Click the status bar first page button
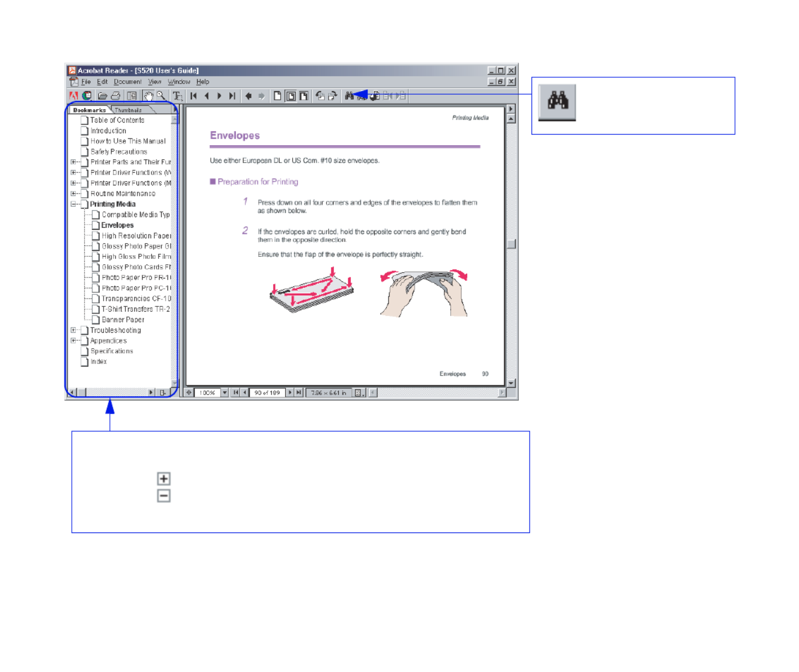Screen dimensions: 799x672 [236, 393]
